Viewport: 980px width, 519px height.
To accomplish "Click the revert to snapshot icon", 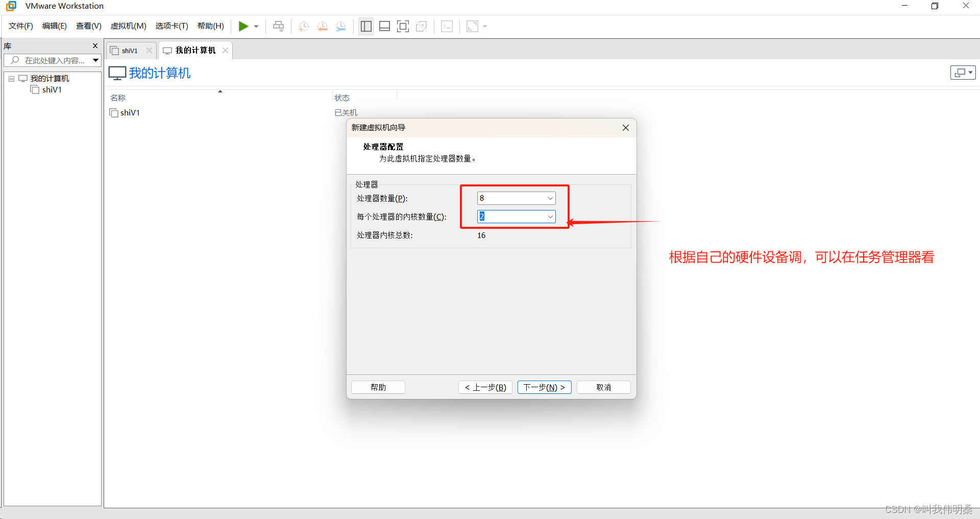I will click(323, 26).
